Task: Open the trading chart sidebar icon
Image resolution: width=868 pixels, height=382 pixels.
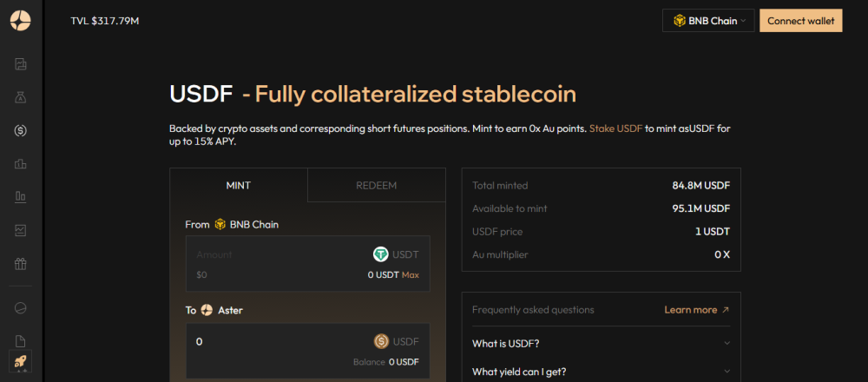Action: (x=21, y=64)
